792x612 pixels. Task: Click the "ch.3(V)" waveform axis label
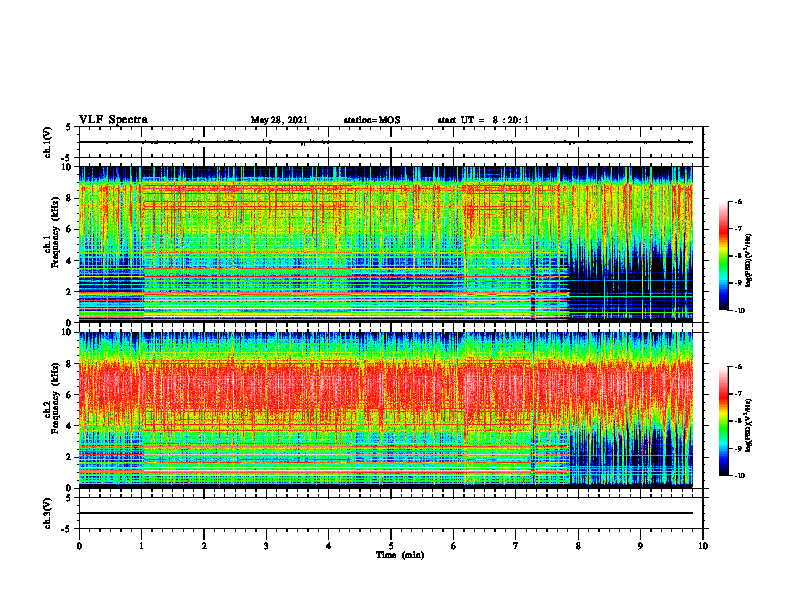click(x=48, y=513)
